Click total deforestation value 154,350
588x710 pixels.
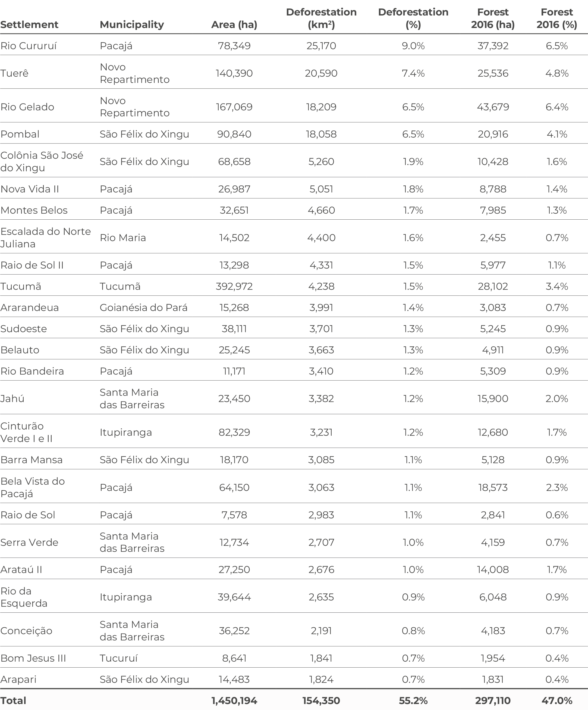tap(321, 700)
